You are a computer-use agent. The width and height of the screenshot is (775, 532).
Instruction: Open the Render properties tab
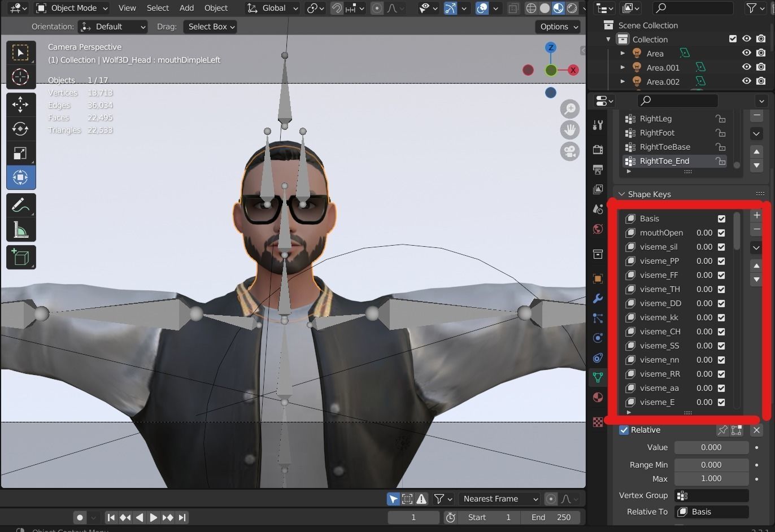click(x=598, y=149)
